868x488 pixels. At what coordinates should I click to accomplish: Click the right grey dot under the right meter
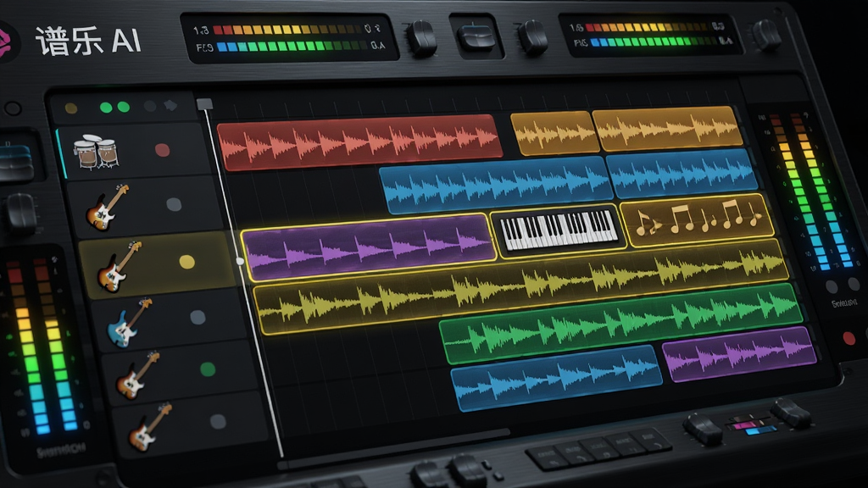coord(855,285)
